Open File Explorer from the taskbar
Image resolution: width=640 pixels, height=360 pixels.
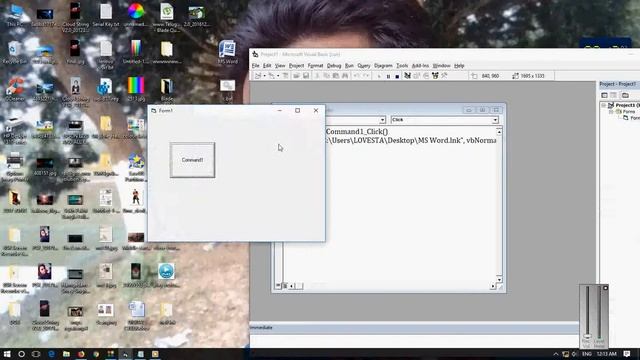66,354
